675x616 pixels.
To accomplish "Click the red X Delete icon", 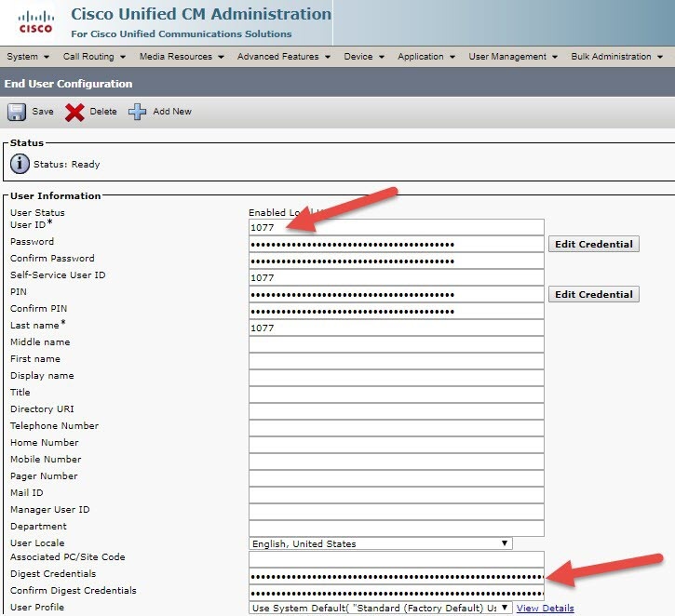I will click(x=74, y=113).
